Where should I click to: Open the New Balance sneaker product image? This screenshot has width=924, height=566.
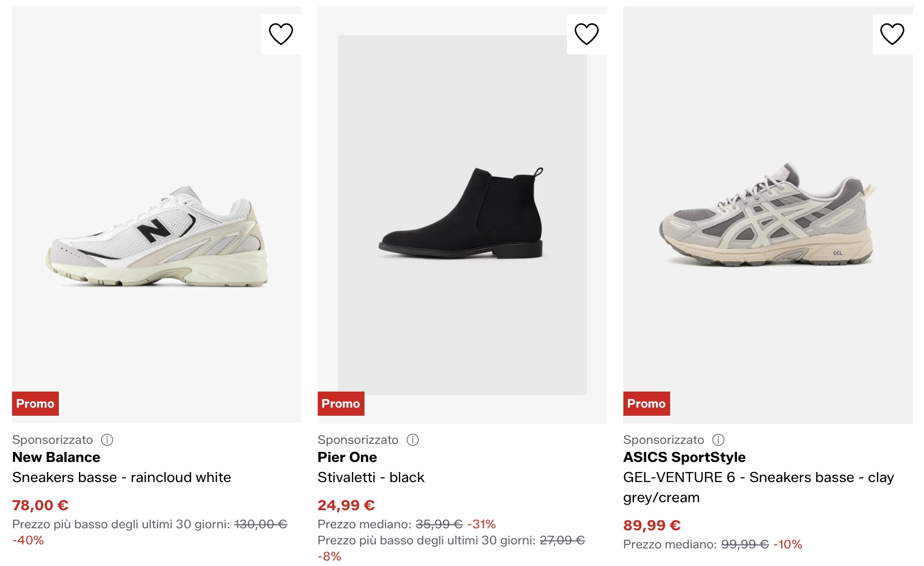point(157,236)
